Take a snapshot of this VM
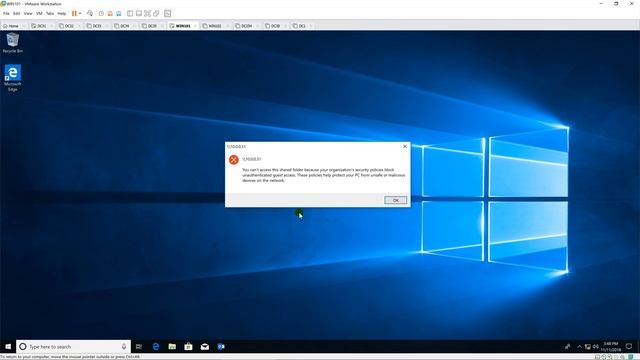This screenshot has width=640, height=360. (x=101, y=13)
